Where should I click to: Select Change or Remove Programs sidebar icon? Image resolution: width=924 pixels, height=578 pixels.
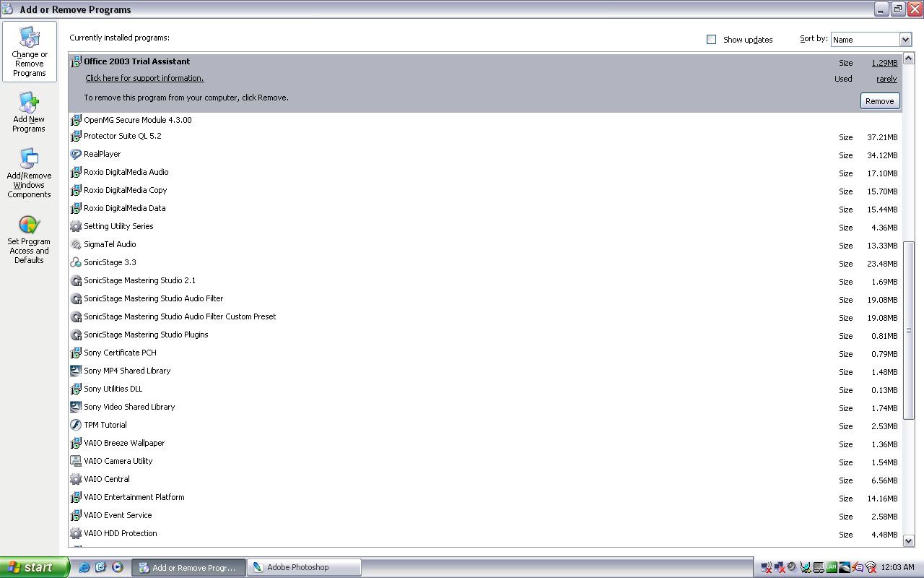tap(30, 51)
